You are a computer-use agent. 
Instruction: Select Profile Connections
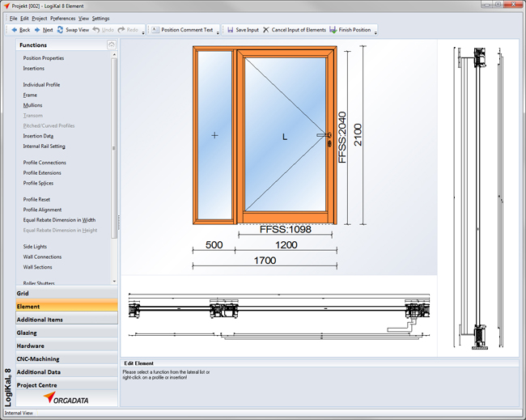tap(45, 163)
